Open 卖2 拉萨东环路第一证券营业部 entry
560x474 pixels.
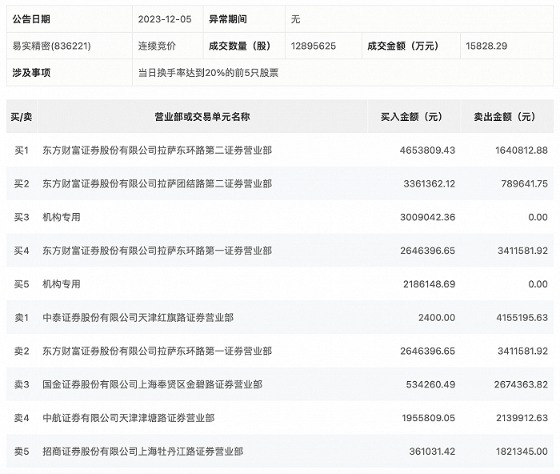coord(157,351)
